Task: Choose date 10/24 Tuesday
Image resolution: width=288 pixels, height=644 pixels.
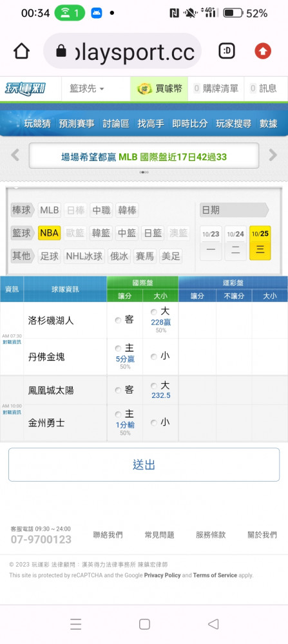Action: coord(235,243)
